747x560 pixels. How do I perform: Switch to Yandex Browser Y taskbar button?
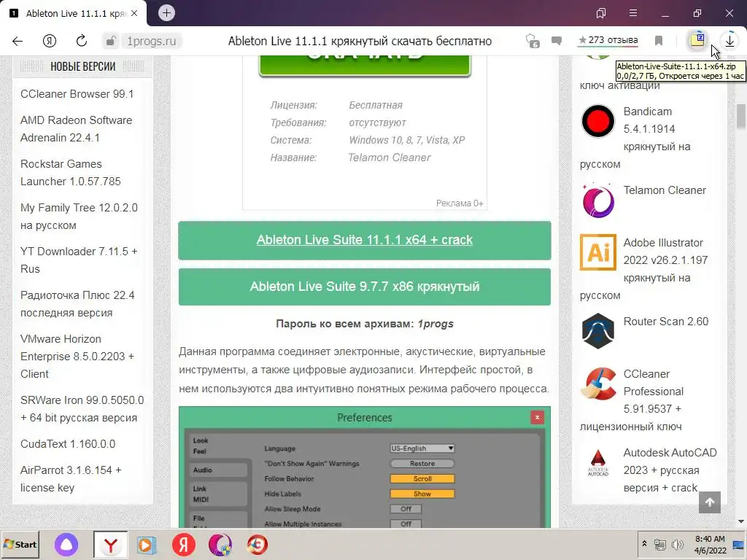point(111,544)
